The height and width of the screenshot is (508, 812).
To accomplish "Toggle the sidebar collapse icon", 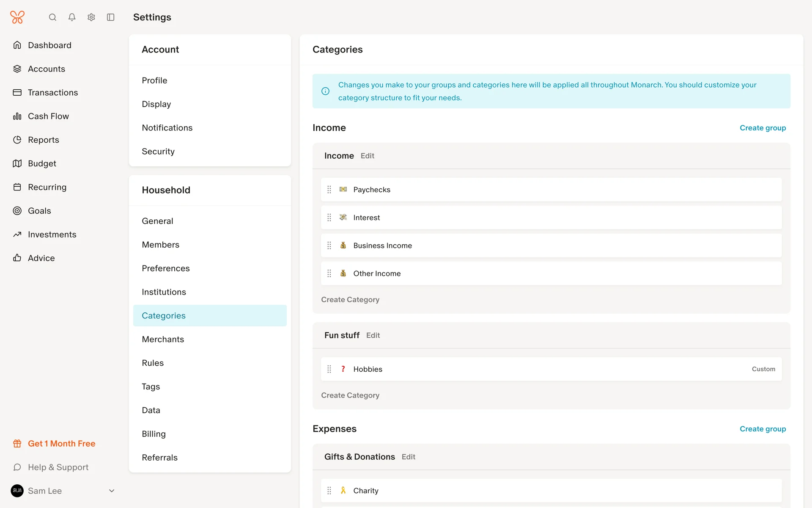I will pyautogui.click(x=111, y=17).
